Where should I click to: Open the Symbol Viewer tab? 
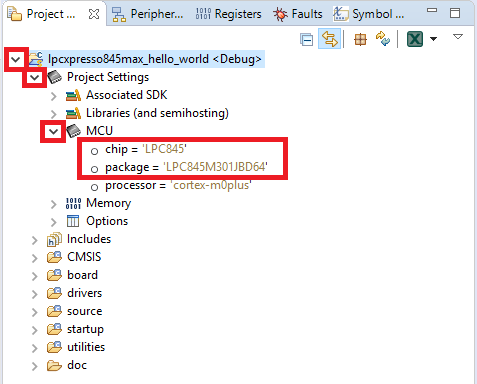pos(369,14)
